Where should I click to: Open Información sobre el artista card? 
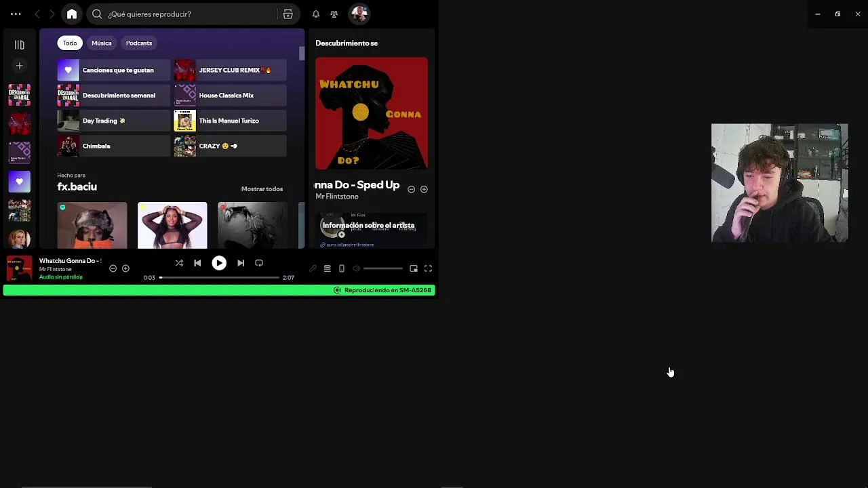point(372,230)
